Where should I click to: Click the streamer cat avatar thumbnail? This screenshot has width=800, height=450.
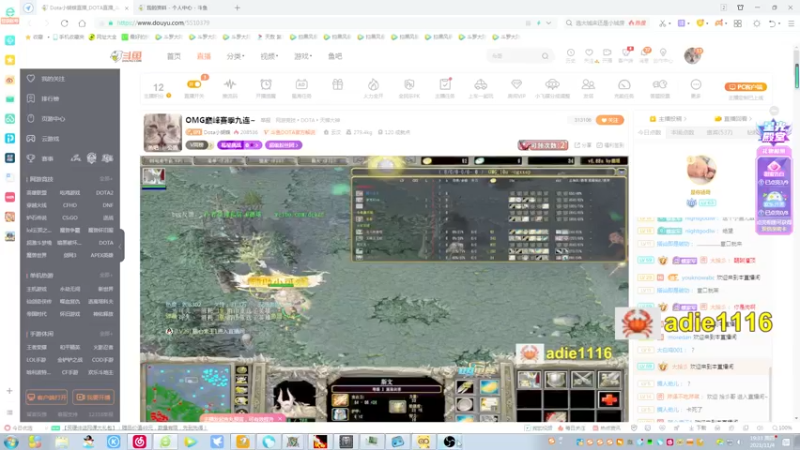point(162,133)
